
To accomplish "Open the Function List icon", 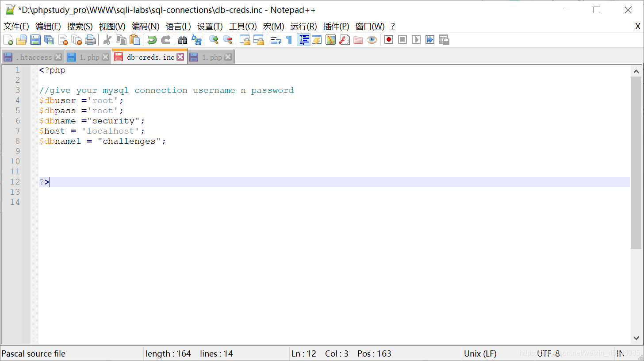I will click(x=345, y=40).
